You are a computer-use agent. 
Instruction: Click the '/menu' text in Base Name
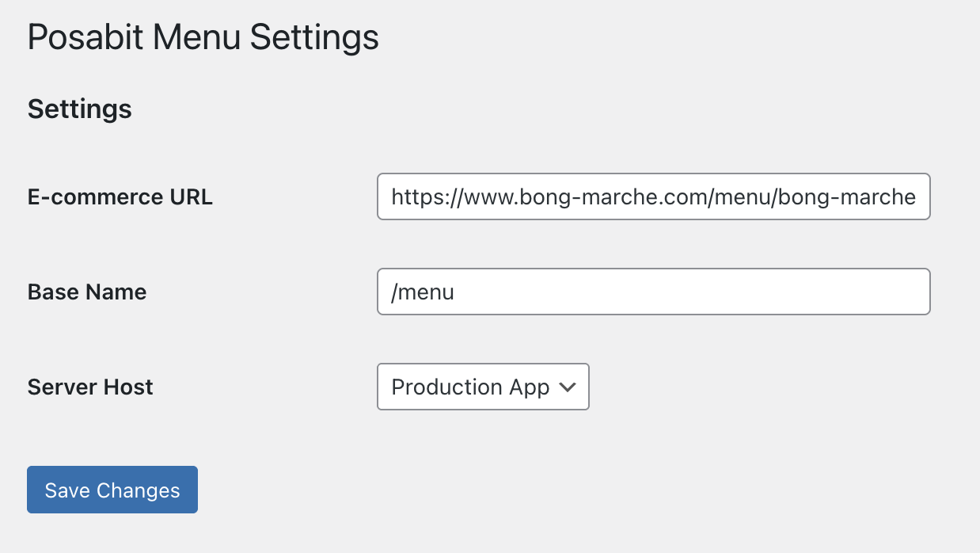click(423, 292)
